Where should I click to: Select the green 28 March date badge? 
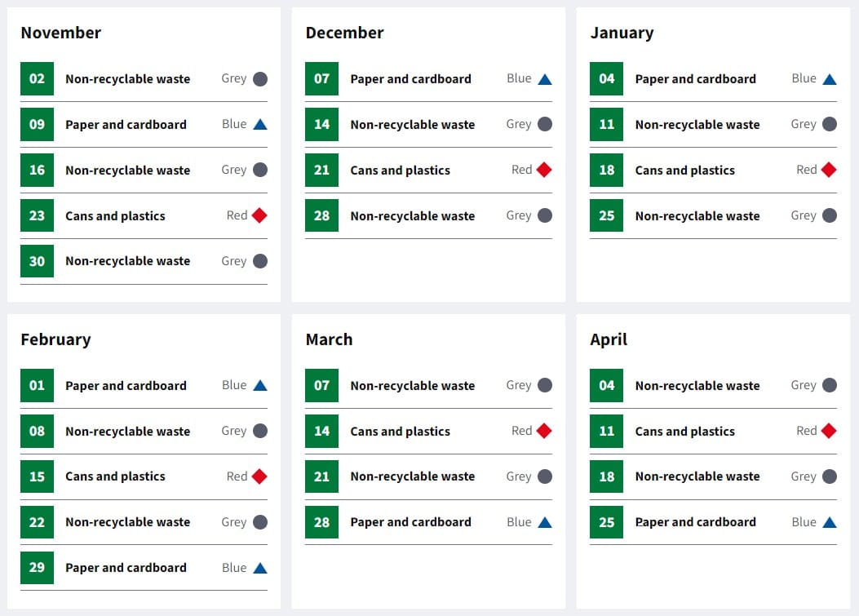322,521
